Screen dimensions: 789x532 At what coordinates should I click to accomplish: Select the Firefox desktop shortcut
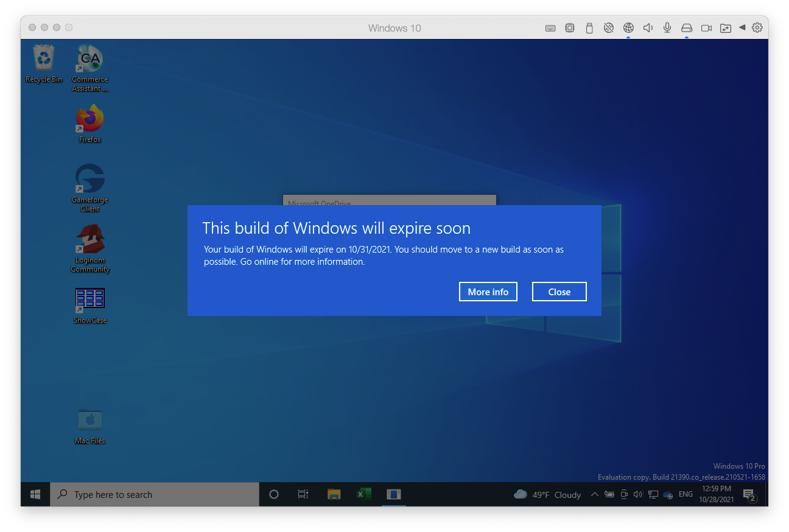90,124
